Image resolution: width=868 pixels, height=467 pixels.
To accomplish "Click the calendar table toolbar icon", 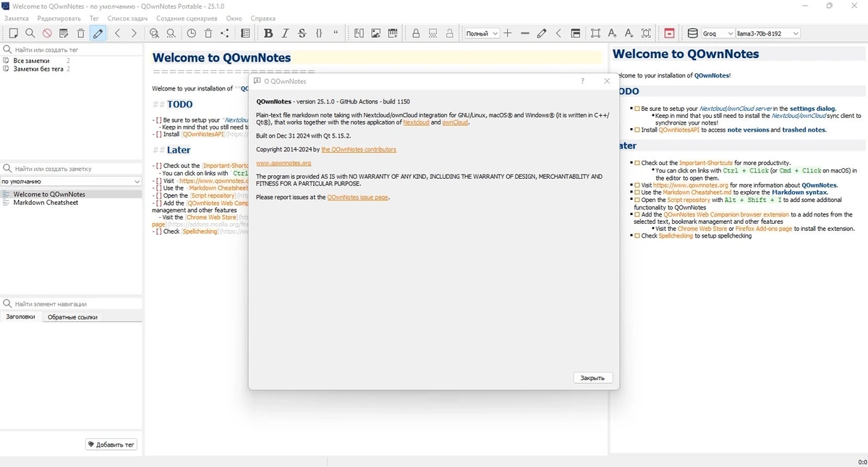I will pos(393,33).
